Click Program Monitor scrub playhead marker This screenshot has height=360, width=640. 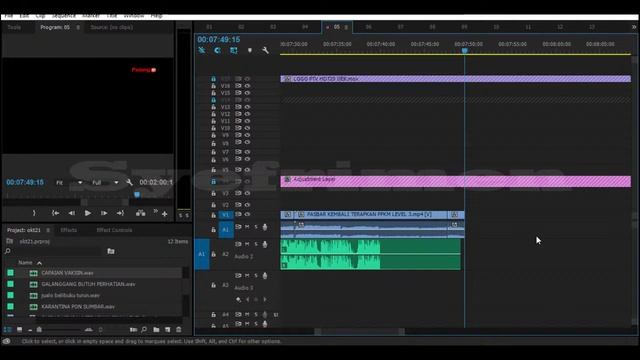click(x=137, y=195)
